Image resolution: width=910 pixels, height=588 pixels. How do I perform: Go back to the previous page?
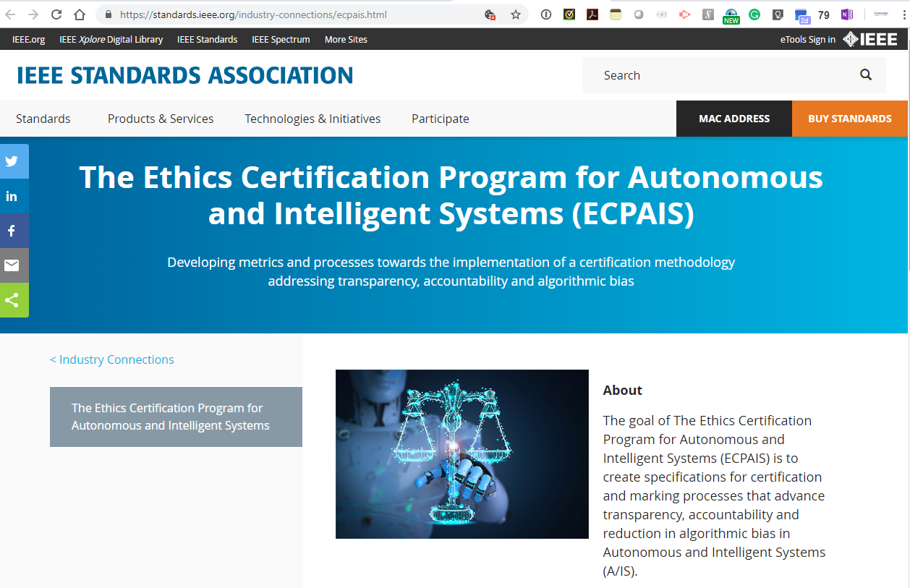[10, 14]
